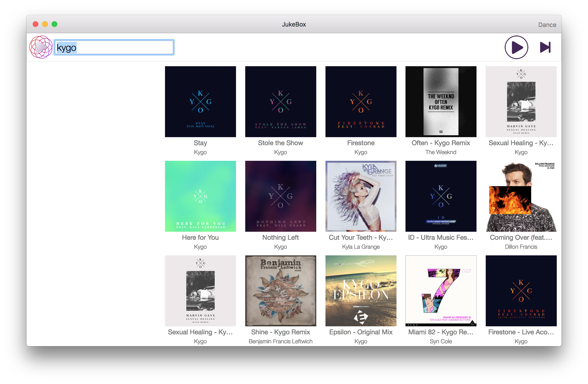Click the JukeBox logo icon
This screenshot has width=588, height=384.
click(x=41, y=47)
